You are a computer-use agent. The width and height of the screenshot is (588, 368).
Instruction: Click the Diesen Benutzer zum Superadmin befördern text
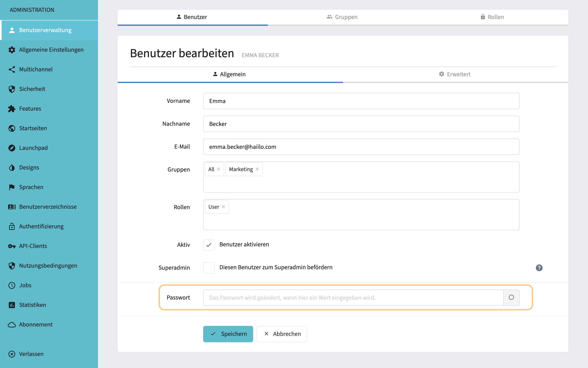point(276,267)
